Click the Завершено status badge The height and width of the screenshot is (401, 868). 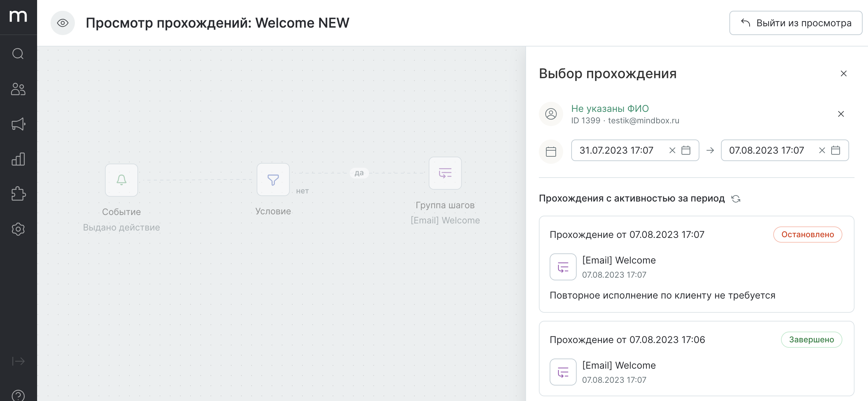pos(811,340)
